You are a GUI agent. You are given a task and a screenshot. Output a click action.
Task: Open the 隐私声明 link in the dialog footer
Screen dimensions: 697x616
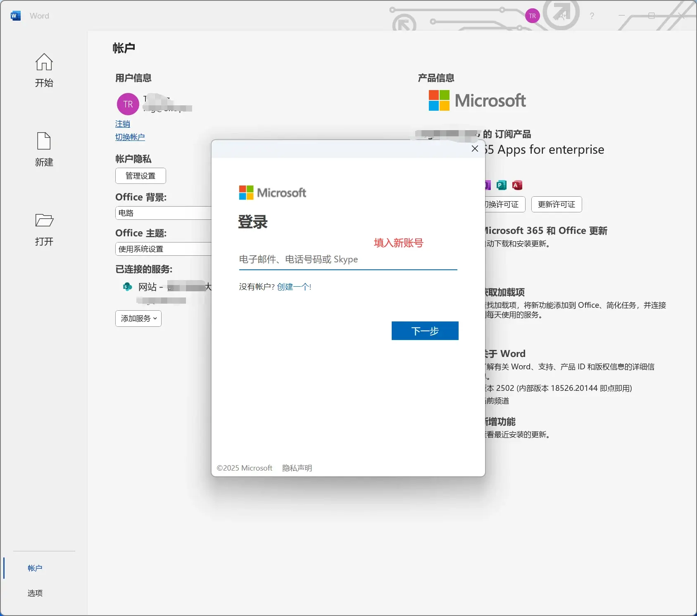click(x=297, y=468)
